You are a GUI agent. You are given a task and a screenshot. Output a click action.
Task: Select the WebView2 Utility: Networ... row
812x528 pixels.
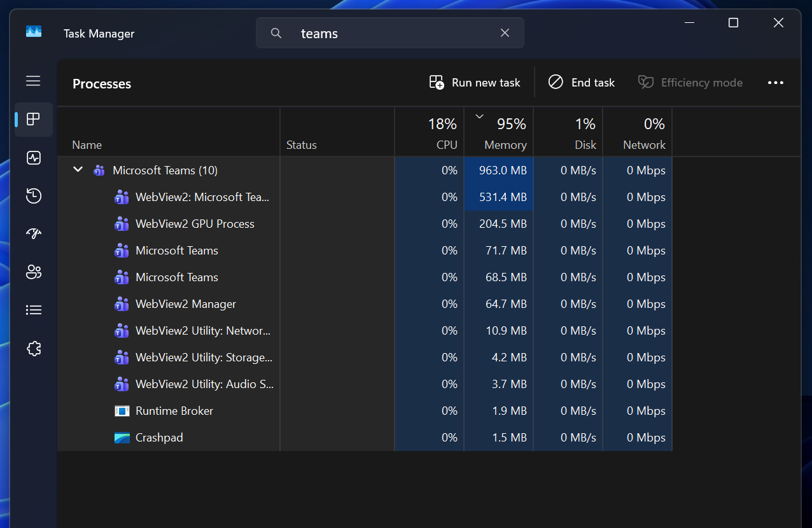tap(365, 331)
